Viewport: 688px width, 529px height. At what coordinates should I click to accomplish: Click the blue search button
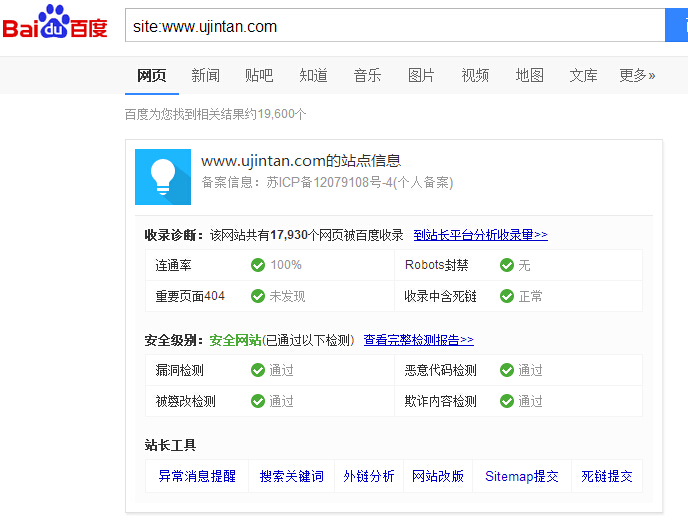676,26
